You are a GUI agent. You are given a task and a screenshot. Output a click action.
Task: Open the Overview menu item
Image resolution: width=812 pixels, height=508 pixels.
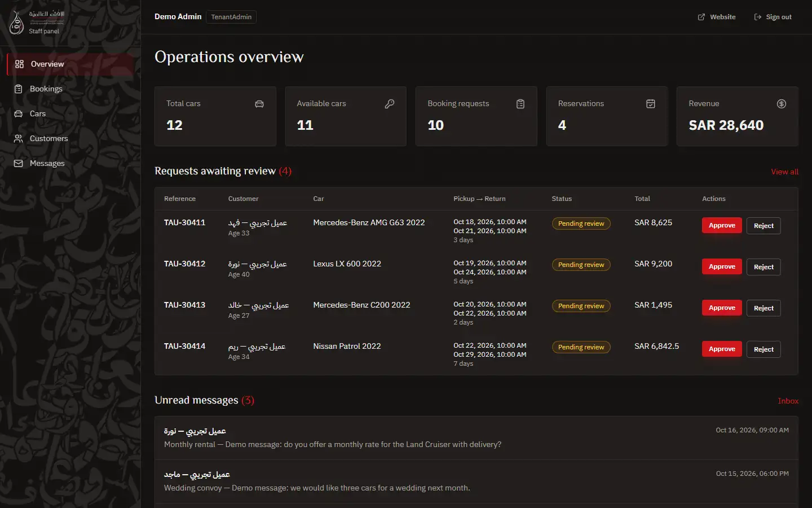[x=70, y=64]
